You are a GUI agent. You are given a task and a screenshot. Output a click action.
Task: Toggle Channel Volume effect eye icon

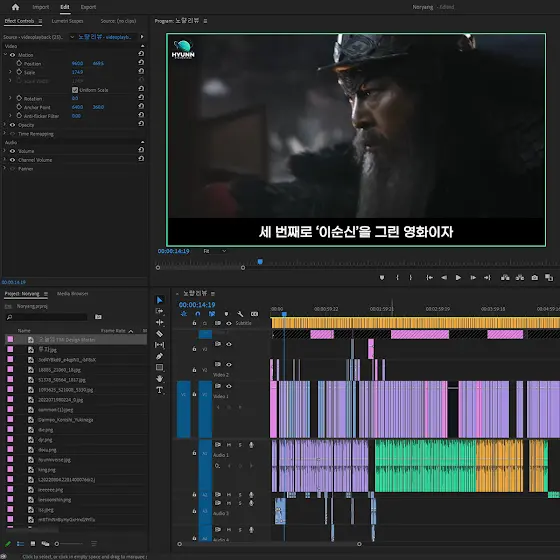point(12,160)
